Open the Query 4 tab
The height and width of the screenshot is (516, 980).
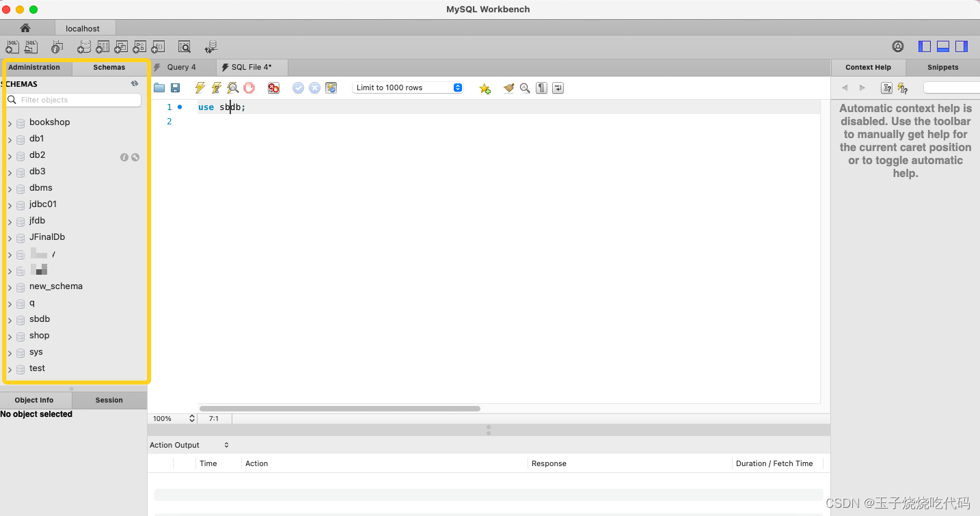[182, 67]
